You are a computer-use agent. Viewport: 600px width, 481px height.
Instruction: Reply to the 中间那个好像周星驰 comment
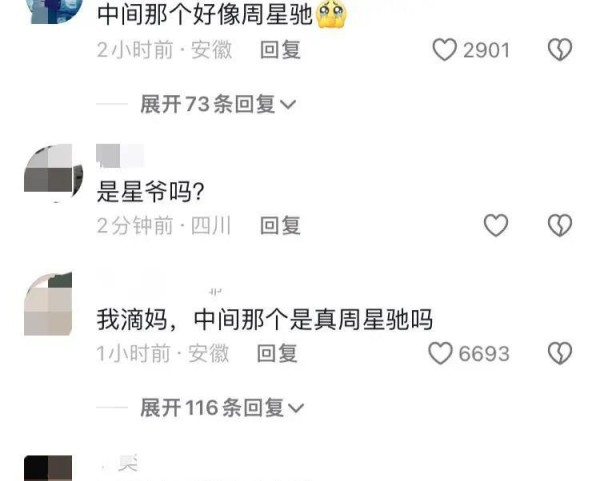pyautogui.click(x=280, y=50)
